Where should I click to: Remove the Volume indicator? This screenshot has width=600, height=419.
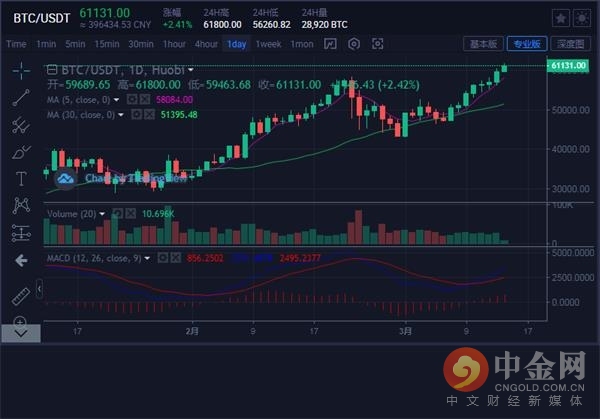[130, 213]
